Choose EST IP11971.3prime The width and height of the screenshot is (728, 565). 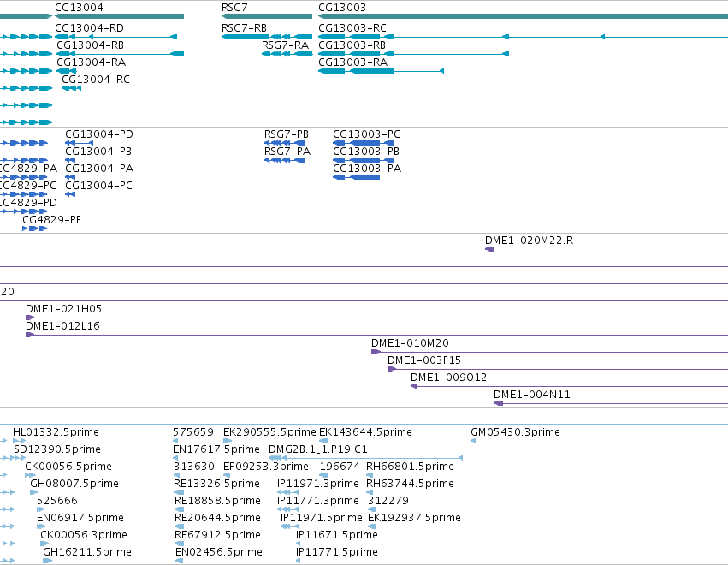coord(287,492)
